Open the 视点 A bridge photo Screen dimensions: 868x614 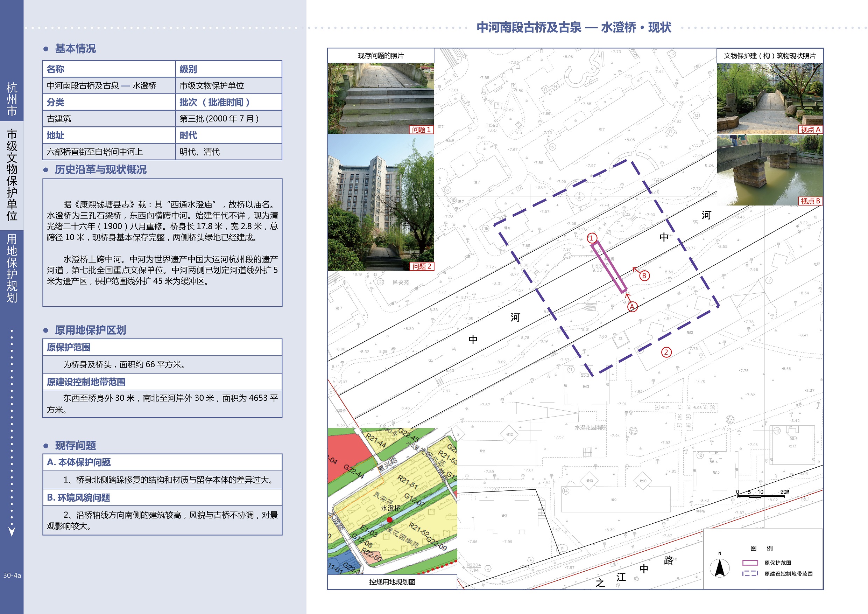pos(770,98)
